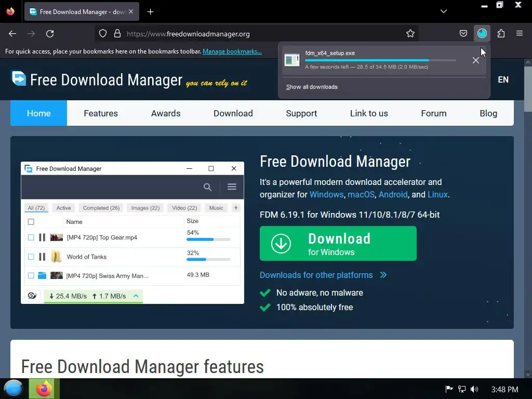Tick the select-all checkbox beside Name
Screen dimensions: 532x399
point(31,222)
